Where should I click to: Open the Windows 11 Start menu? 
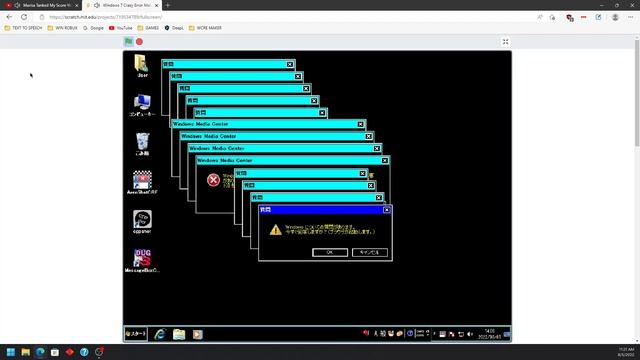click(11, 352)
